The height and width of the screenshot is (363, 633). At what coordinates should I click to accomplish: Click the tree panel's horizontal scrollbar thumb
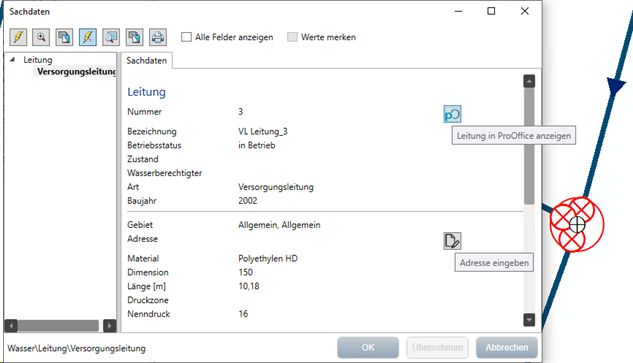pos(58,325)
